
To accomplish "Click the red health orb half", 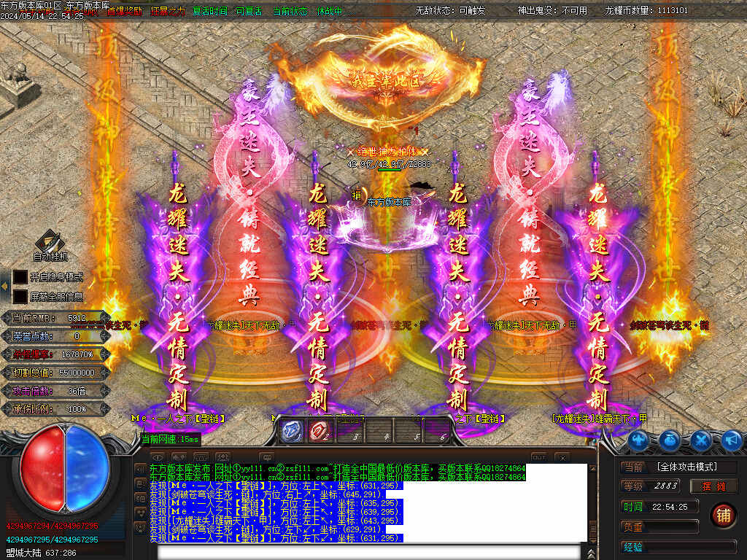I will tap(42, 469).
